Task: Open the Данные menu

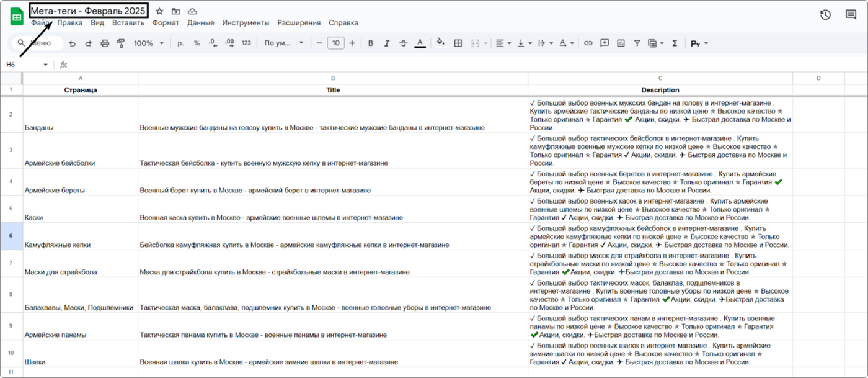Action: [x=201, y=23]
